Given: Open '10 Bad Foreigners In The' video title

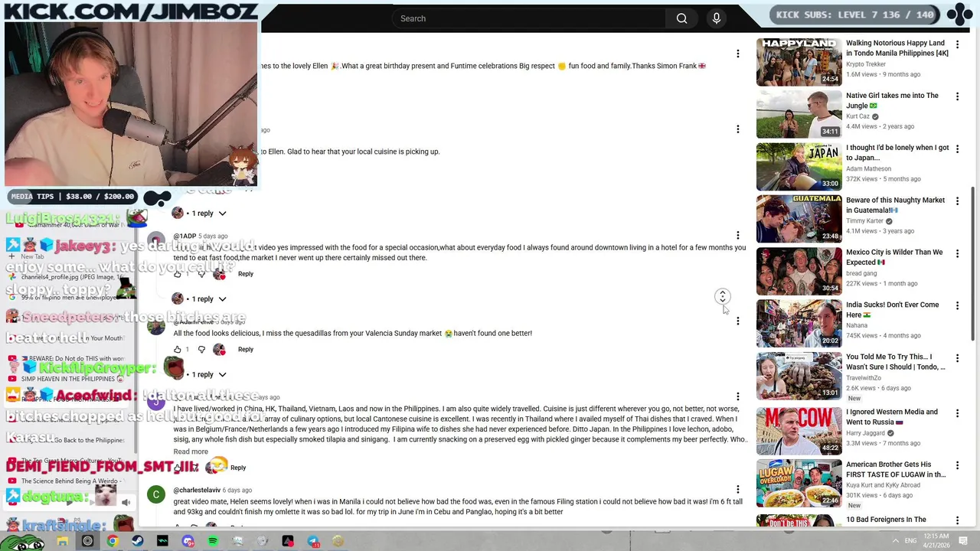Looking at the screenshot, I should (x=886, y=520).
